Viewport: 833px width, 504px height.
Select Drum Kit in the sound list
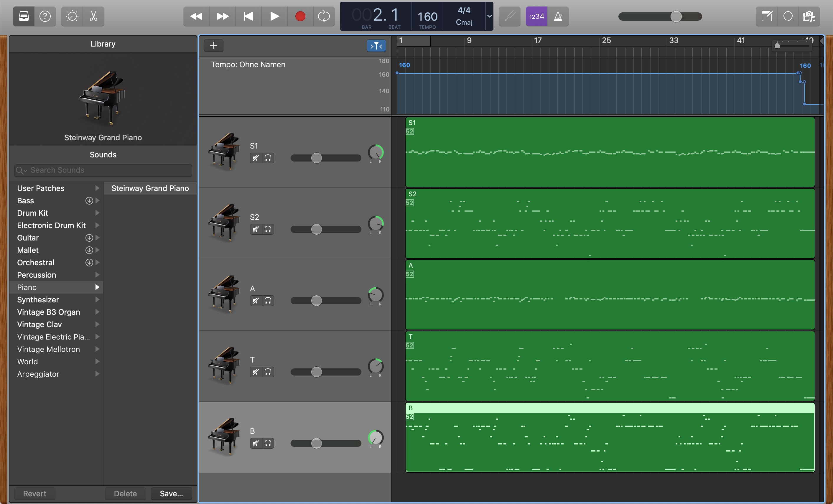(32, 213)
